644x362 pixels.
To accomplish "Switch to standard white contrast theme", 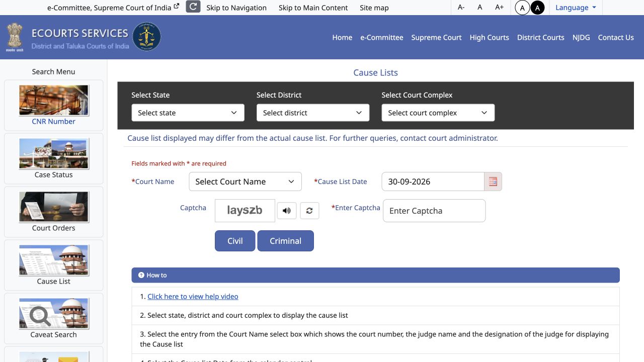I will (x=522, y=8).
